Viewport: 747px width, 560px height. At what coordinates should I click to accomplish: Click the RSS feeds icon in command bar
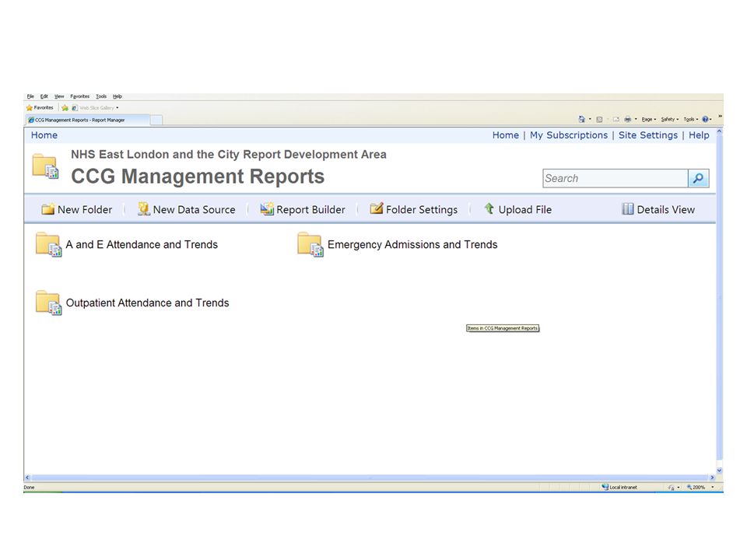pos(599,120)
